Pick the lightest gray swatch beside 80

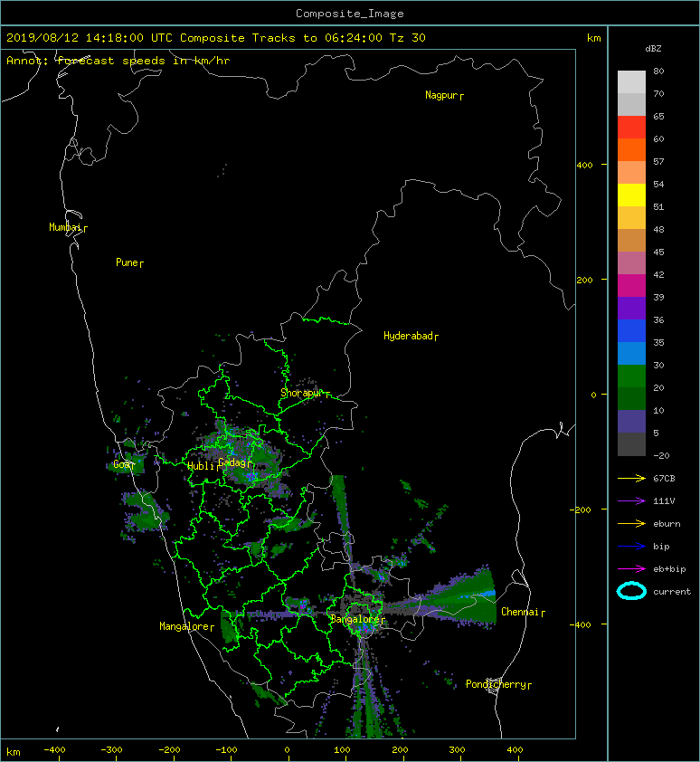coord(631,81)
